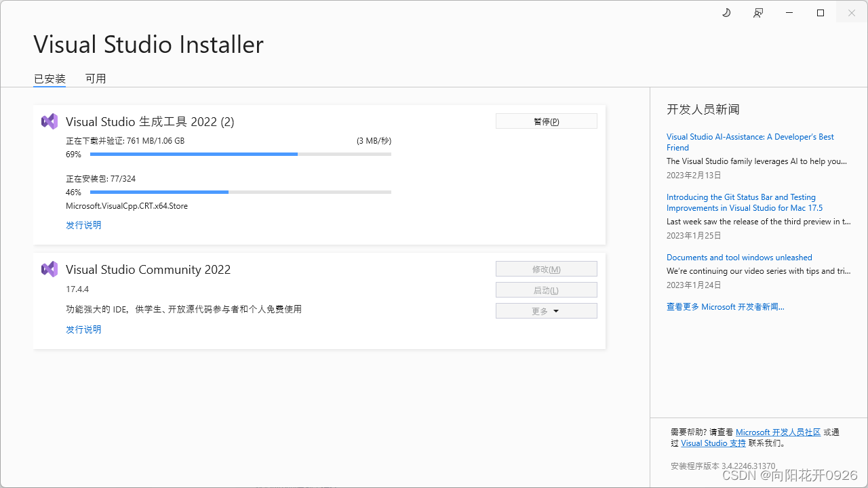This screenshot has width=868, height=488.
Task: Open 发行说明 for Community 2022
Action: [x=83, y=329]
